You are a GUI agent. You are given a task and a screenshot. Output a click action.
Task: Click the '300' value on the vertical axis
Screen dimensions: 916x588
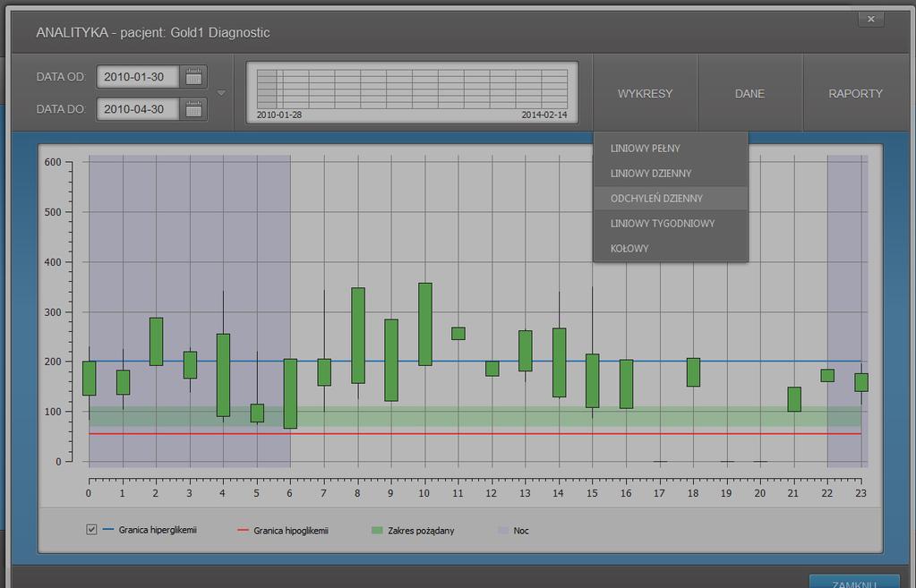coord(53,312)
